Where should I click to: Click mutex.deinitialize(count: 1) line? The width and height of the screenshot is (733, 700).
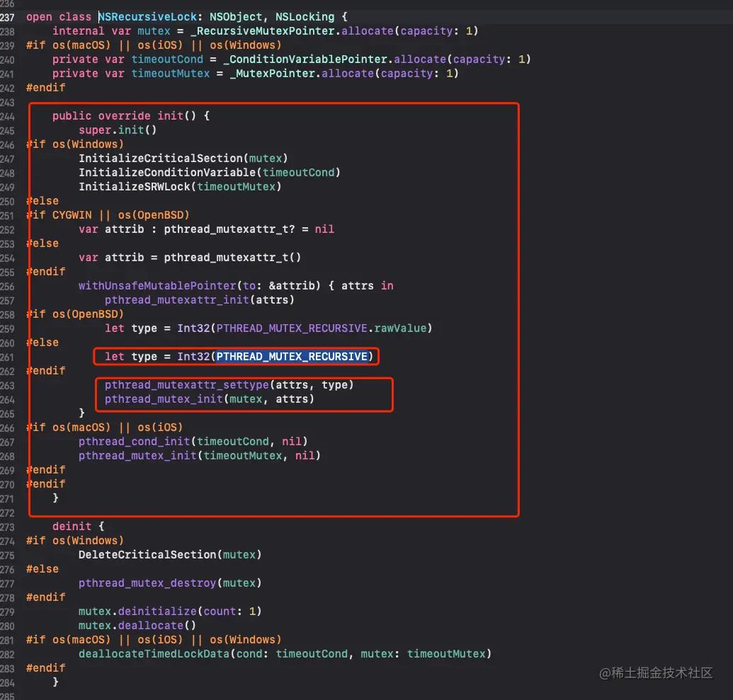point(170,612)
